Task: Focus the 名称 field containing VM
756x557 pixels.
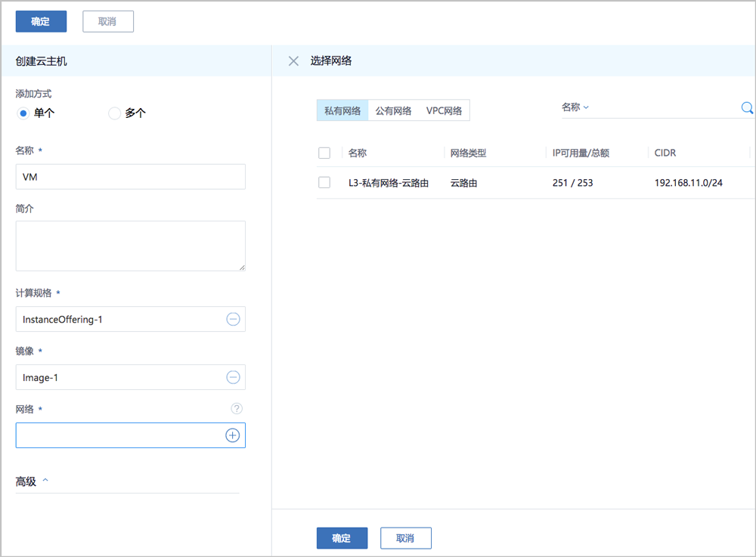Action: (131, 177)
